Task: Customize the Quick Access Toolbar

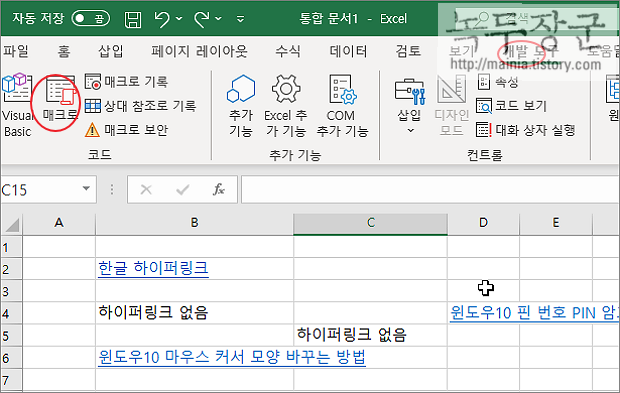Action: click(x=240, y=19)
